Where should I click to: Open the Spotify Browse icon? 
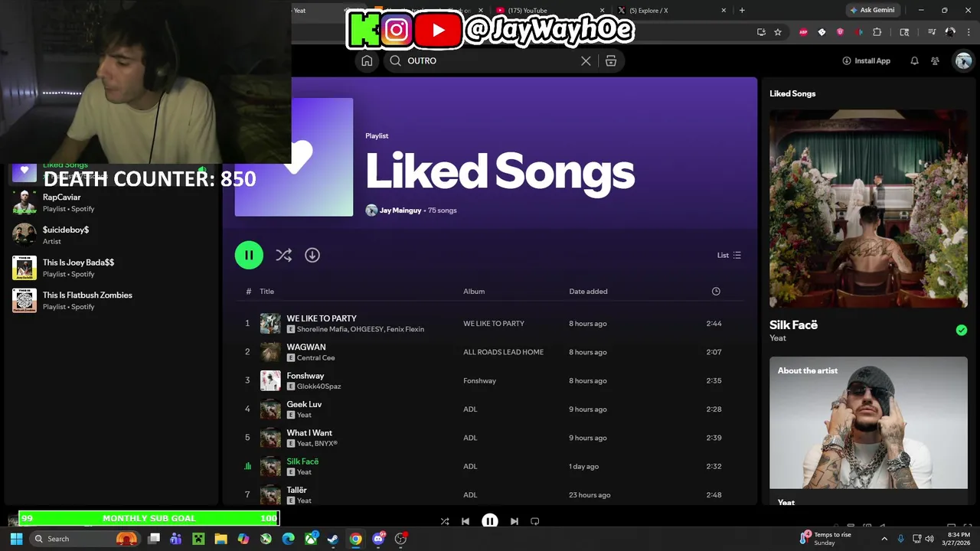611,60
